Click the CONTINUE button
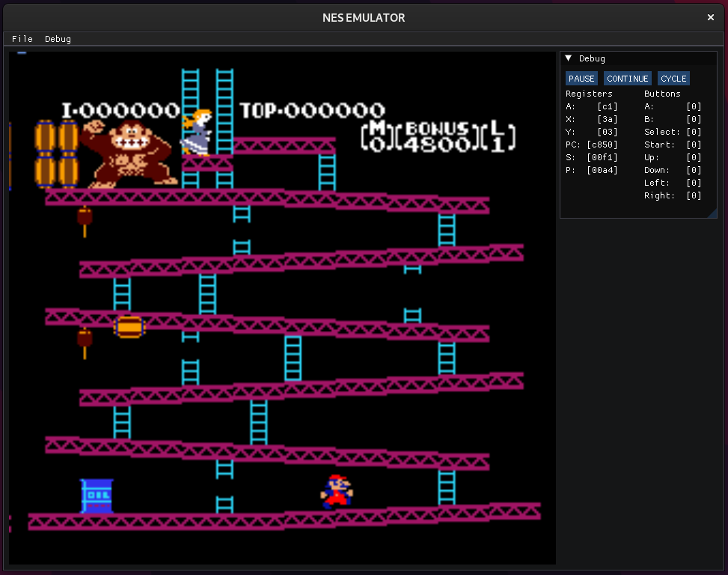 (627, 79)
